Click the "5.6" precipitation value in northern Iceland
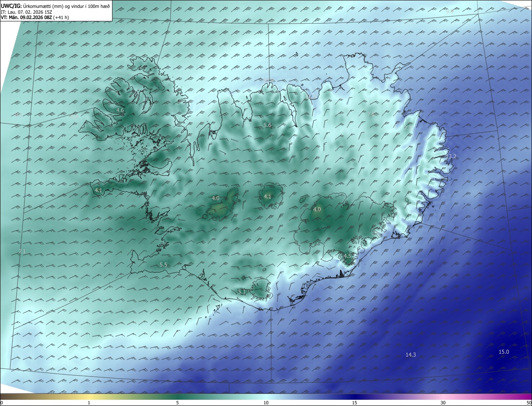 (x=267, y=125)
